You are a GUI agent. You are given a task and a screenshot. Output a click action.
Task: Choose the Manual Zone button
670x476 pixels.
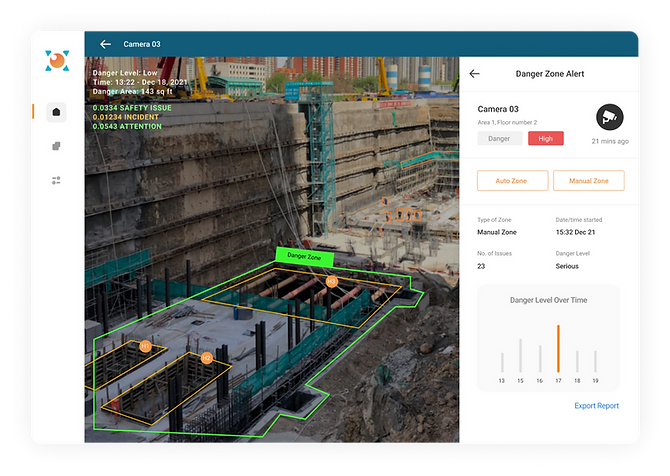pyautogui.click(x=589, y=181)
